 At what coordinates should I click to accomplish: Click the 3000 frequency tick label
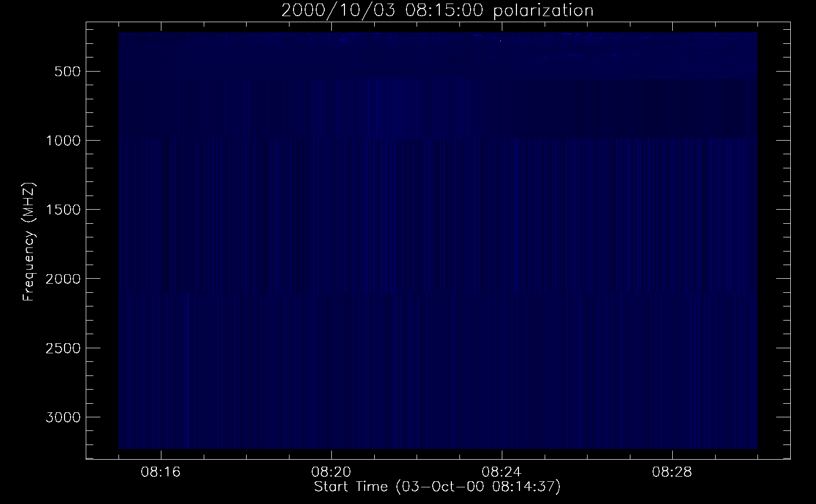click(x=63, y=417)
